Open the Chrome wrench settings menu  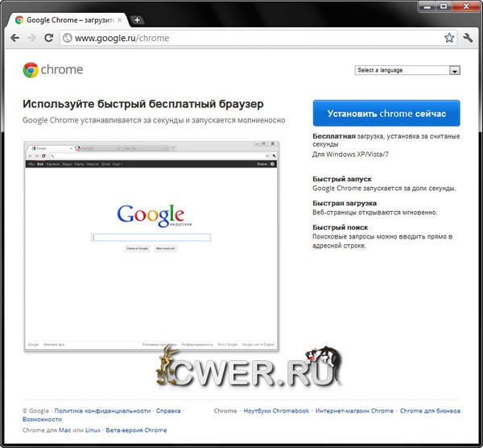pos(469,38)
